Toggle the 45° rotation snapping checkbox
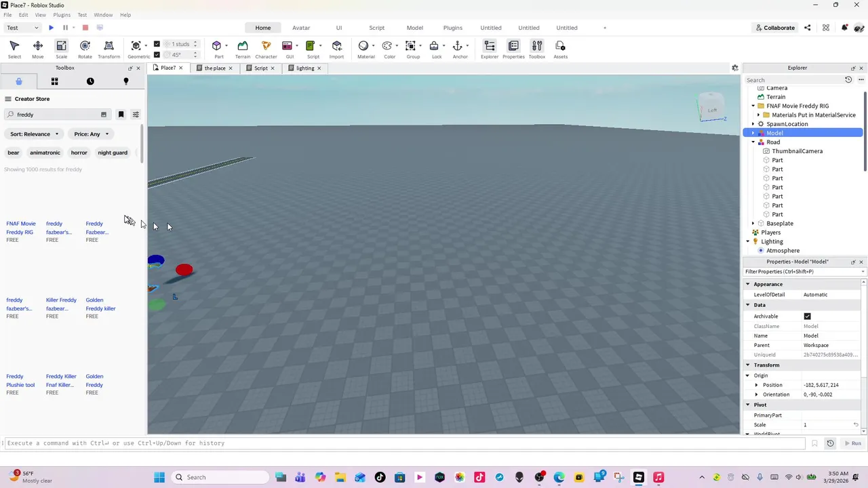Viewport: 868px width, 488px height. (x=157, y=55)
